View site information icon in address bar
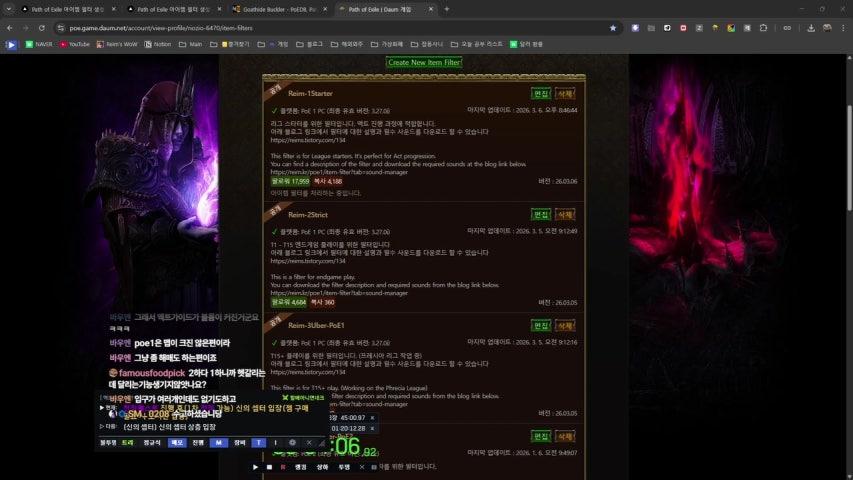This screenshot has width=853, height=480. point(61,28)
